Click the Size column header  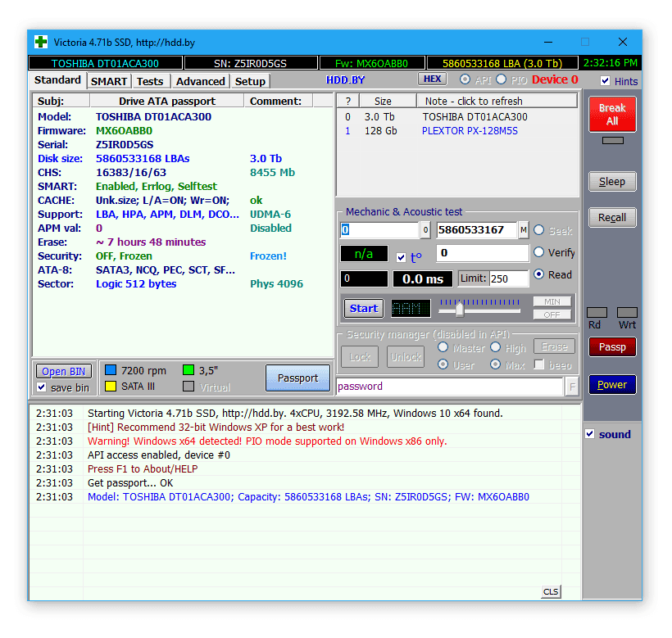388,101
